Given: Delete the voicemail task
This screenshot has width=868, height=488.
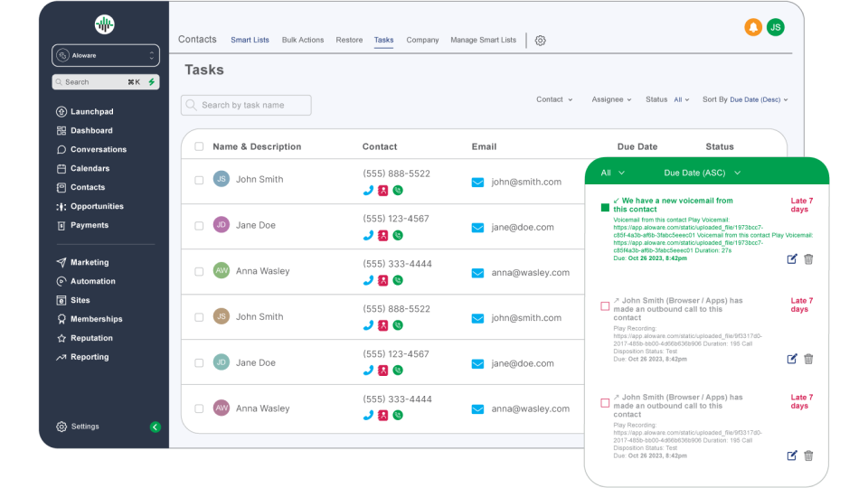Looking at the screenshot, I should coord(808,259).
